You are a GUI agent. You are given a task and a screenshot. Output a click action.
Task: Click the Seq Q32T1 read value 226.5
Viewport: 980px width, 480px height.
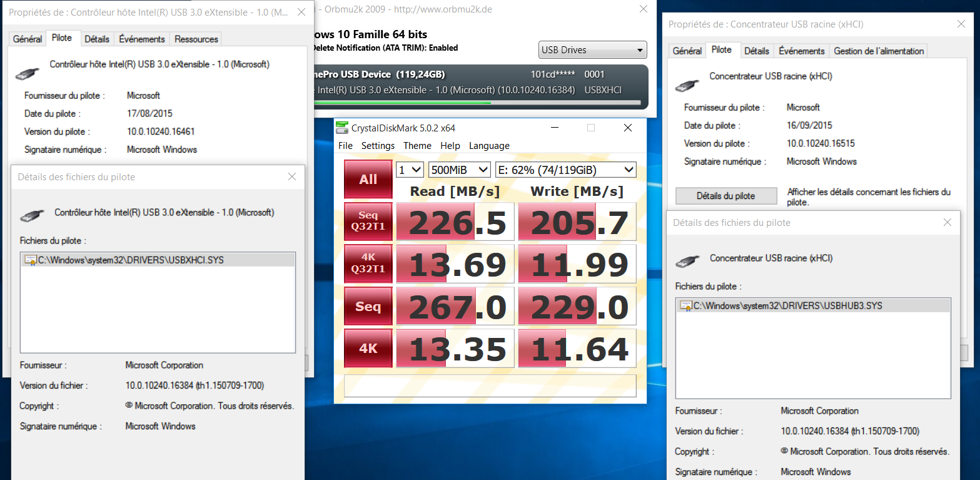click(x=455, y=222)
